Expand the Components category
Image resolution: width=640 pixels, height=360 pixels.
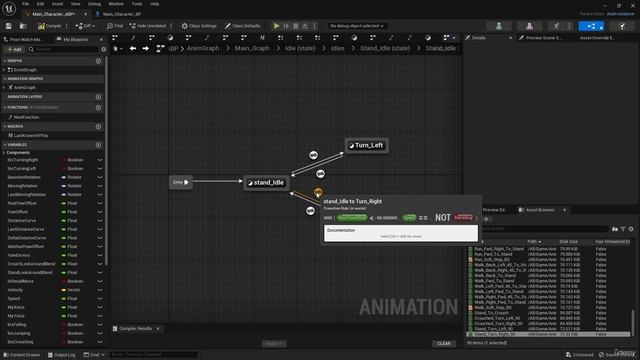coord(4,153)
